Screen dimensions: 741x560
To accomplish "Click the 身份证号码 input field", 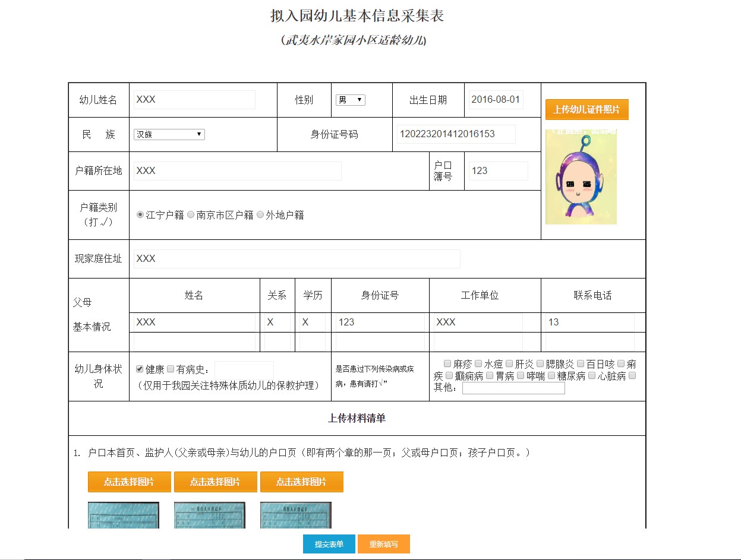I will 456,134.
